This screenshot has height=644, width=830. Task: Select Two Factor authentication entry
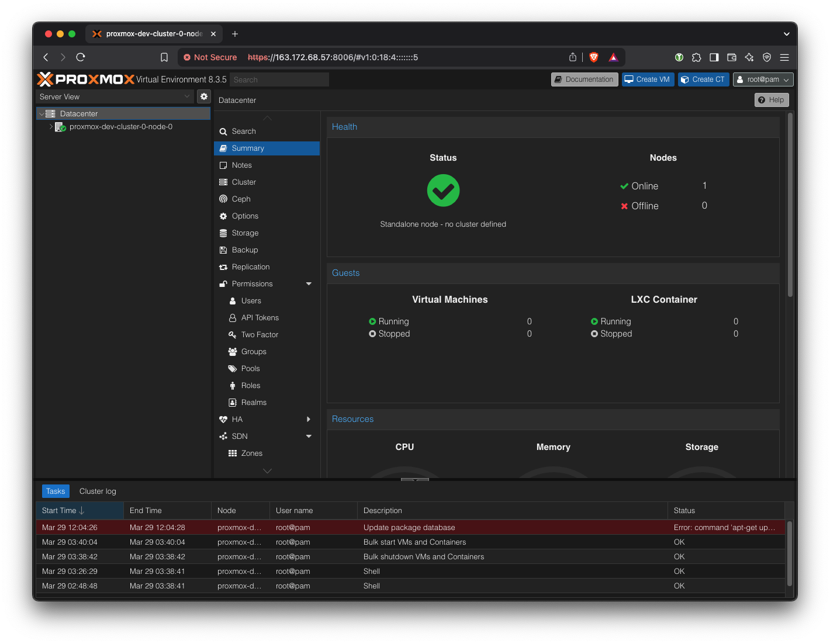click(x=260, y=335)
